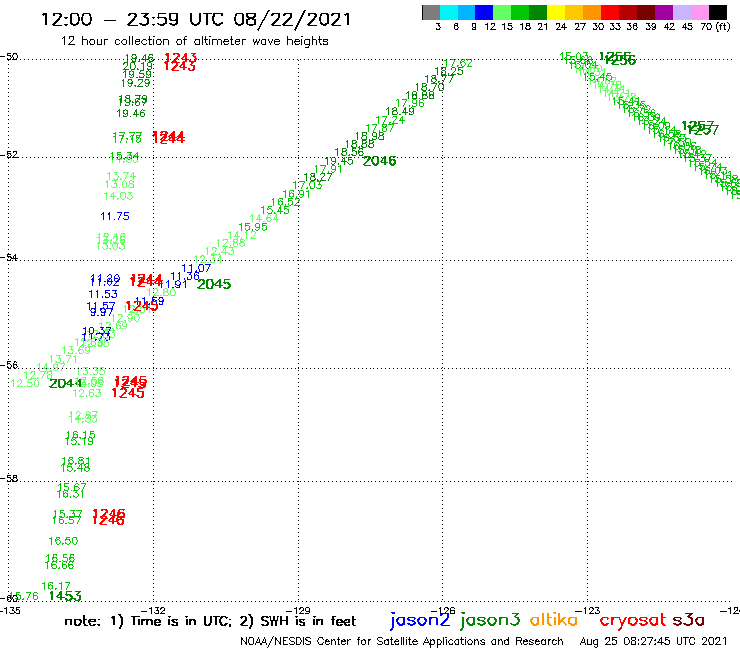The height and width of the screenshot is (650, 740).
Task: Click the wave height value '19.29'
Action: click(135, 84)
